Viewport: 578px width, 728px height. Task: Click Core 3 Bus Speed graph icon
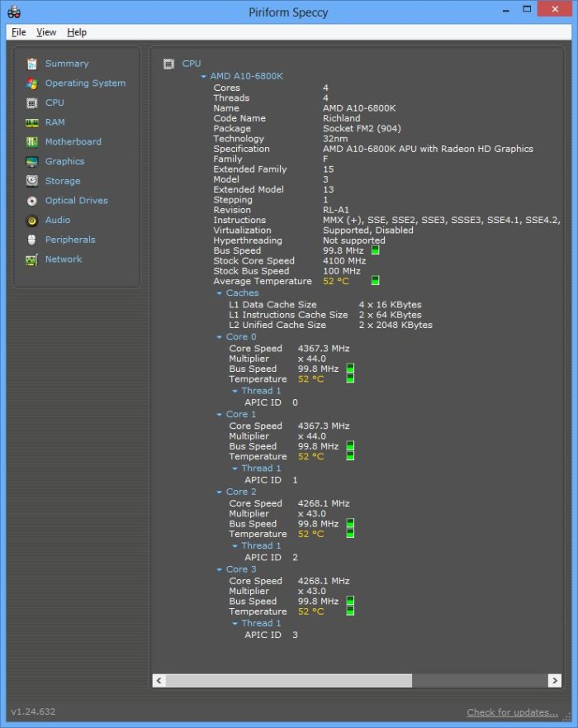click(350, 601)
